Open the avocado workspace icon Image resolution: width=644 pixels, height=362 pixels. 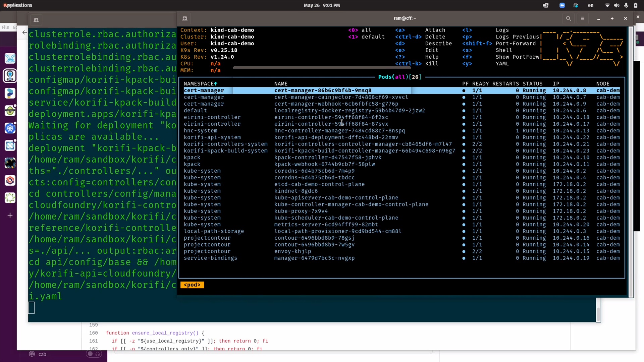tap(10, 111)
